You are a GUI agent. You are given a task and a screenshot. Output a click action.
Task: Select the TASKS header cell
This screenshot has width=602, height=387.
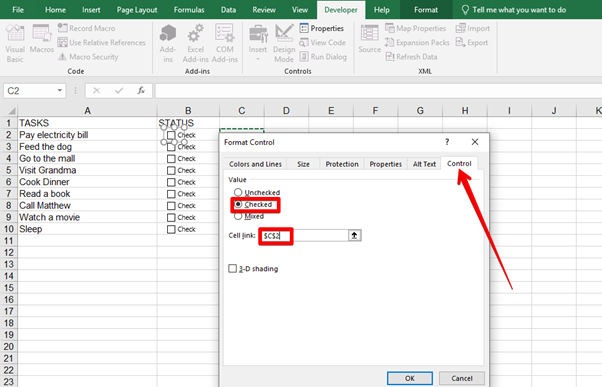click(x=88, y=123)
